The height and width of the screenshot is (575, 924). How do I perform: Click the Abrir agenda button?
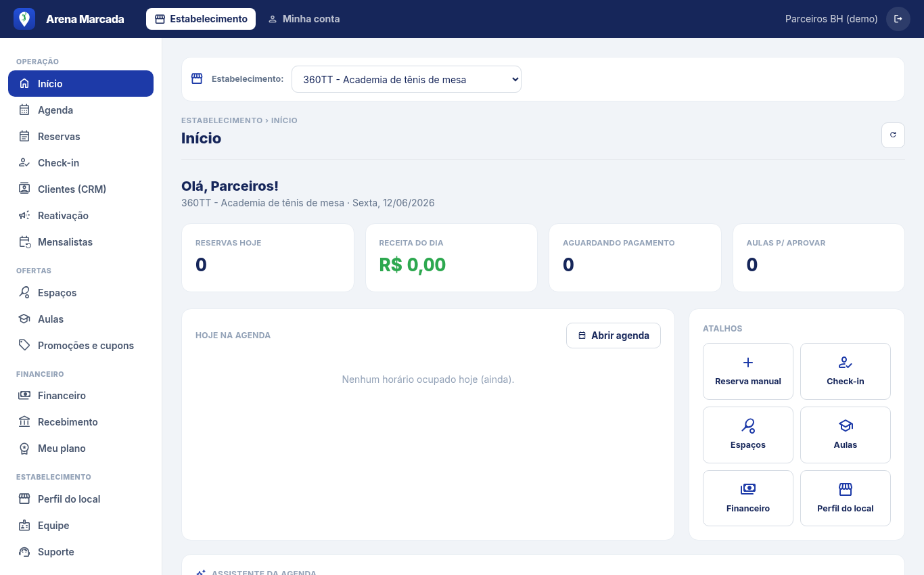(x=614, y=336)
